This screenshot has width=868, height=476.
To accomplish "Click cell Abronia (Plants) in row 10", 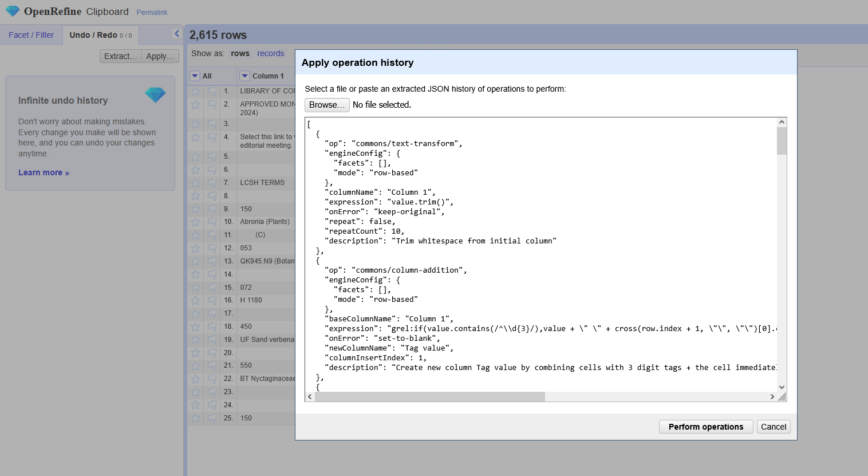I will tap(266, 222).
